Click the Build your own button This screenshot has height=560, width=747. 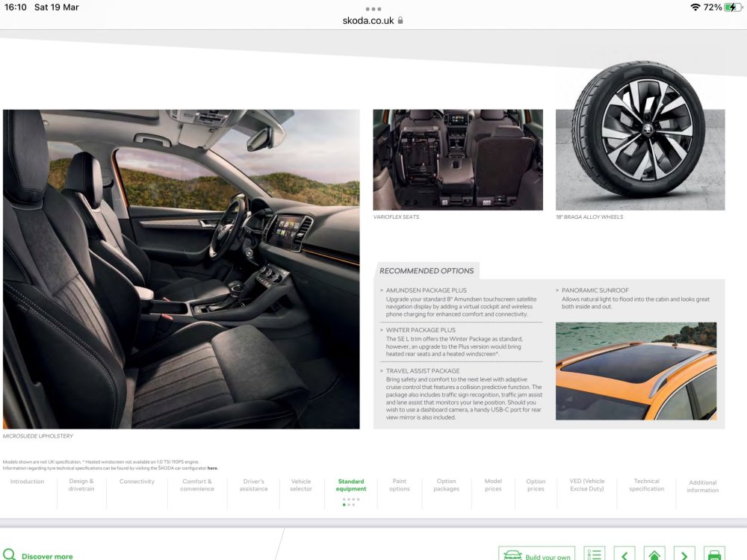(537, 554)
